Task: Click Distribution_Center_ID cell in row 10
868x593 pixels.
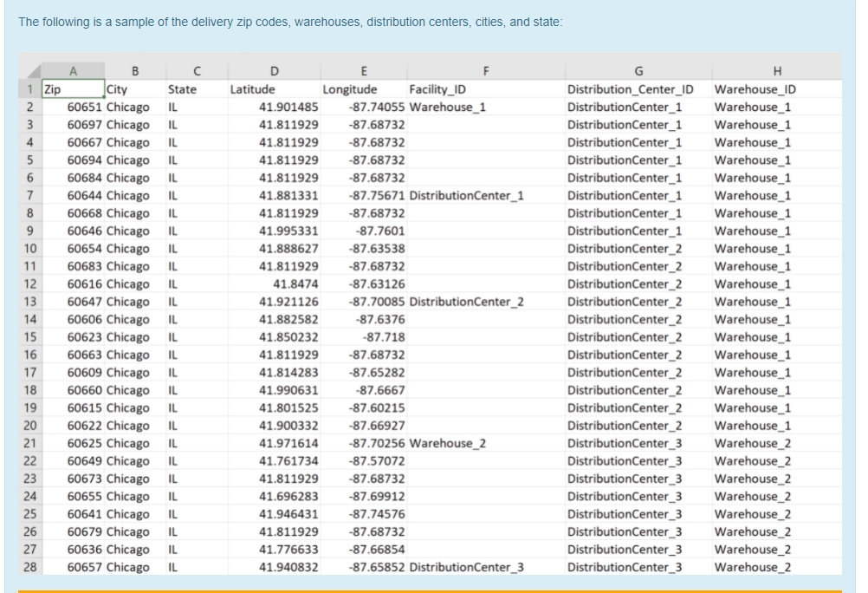Action: tap(638, 249)
